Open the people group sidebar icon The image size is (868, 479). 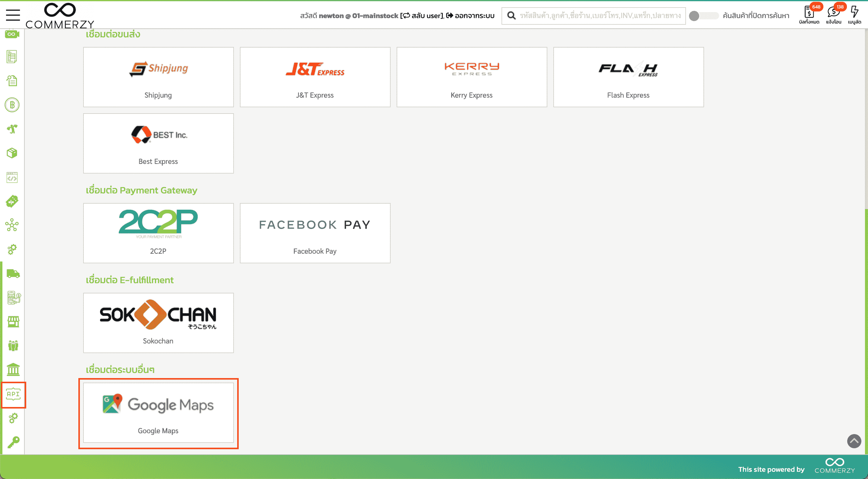point(14,346)
